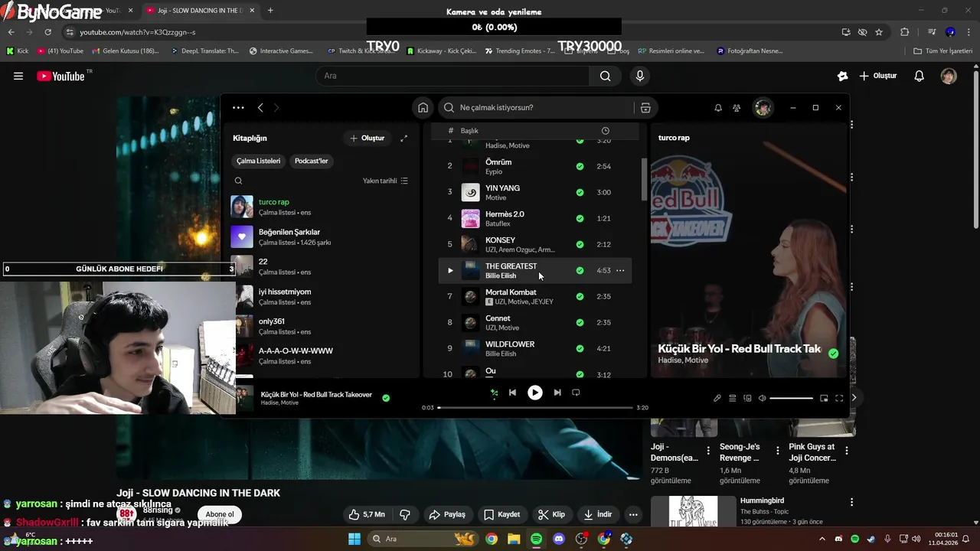Open Spotify from Windows taskbar
The height and width of the screenshot is (551, 980).
[537, 539]
